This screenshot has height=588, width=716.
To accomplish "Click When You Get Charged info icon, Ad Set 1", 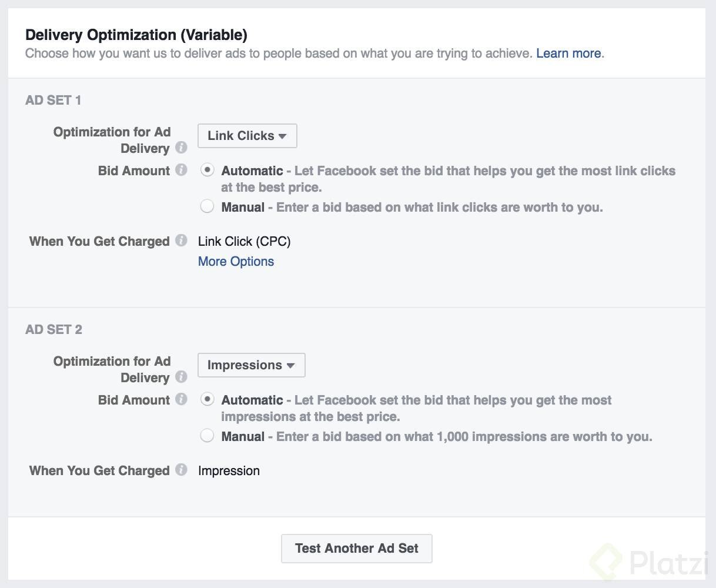I will coord(182,240).
